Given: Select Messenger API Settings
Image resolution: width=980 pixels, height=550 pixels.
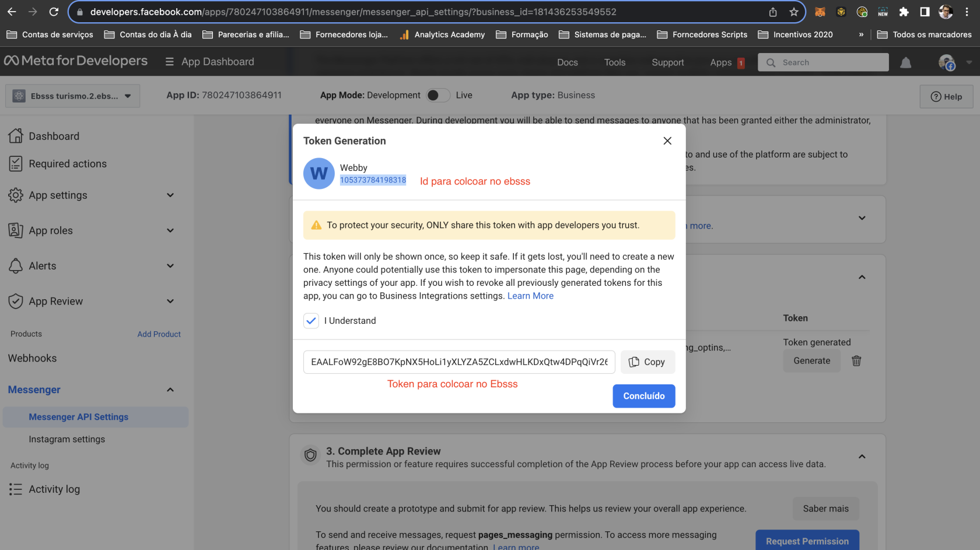Looking at the screenshot, I should coord(96,417).
